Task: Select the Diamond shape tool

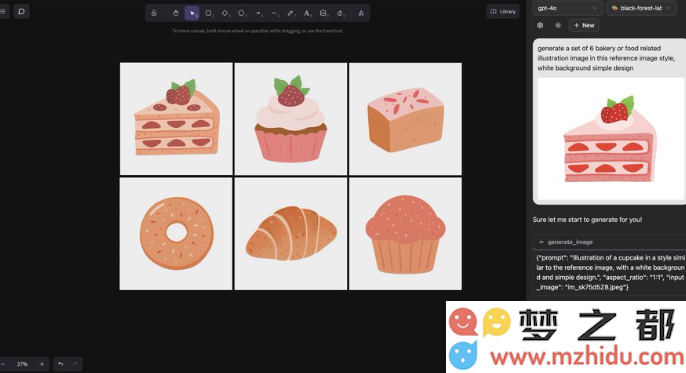Action: point(225,13)
